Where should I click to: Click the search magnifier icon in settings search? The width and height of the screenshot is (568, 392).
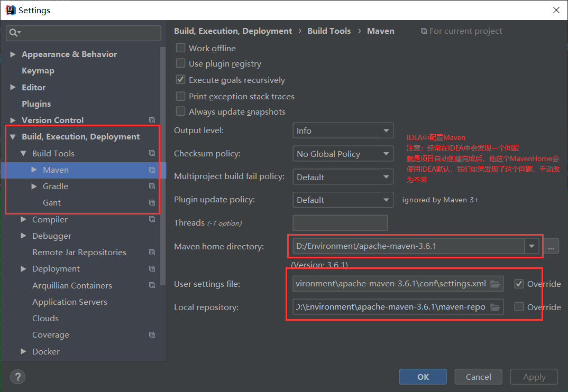[14, 33]
